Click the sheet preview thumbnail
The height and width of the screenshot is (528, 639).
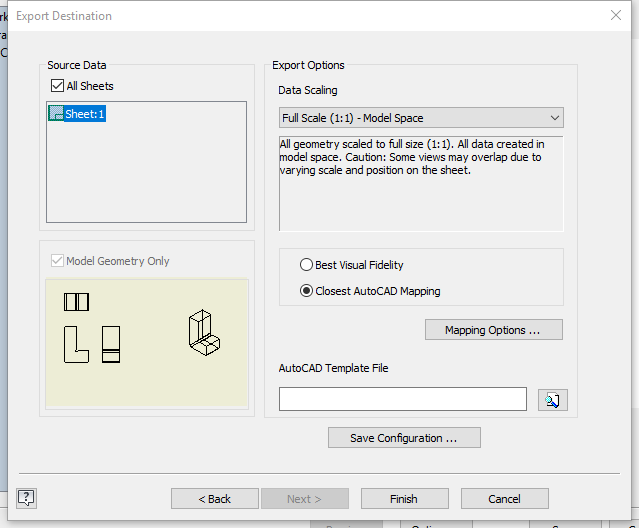(x=147, y=343)
